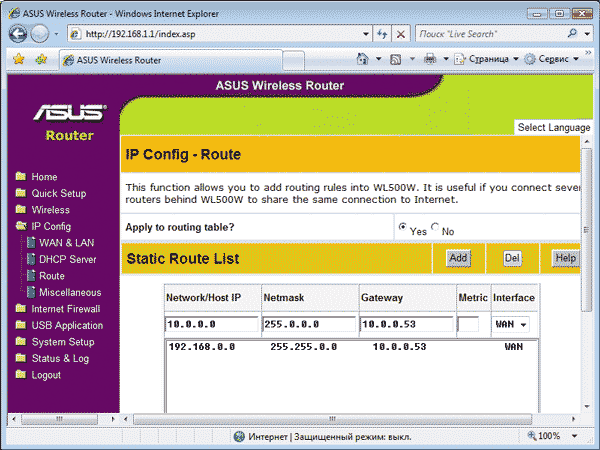Open System Setup in sidebar

pos(63,342)
